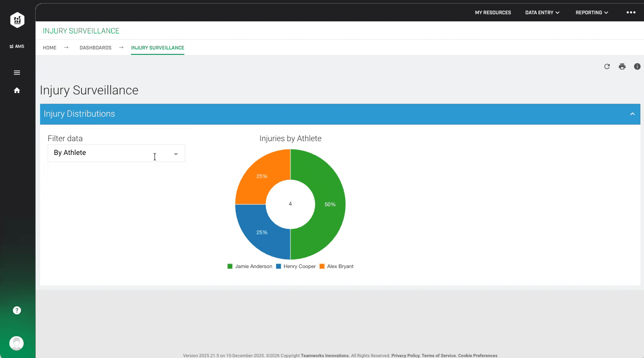This screenshot has width=644, height=358.
Task: Open the user profile avatar
Action: [x=16, y=343]
